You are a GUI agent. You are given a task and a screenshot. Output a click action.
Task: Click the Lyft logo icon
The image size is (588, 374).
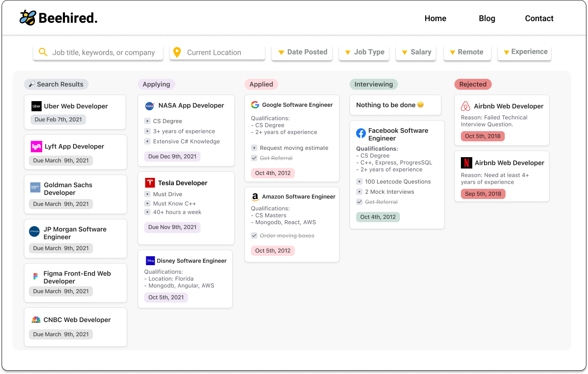[x=37, y=147]
